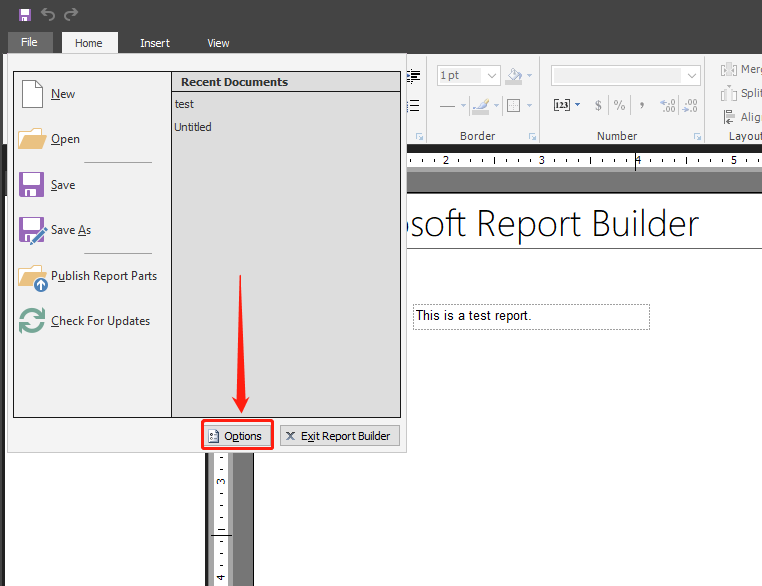
Task: Click the comma thousands separator icon
Action: [x=641, y=105]
